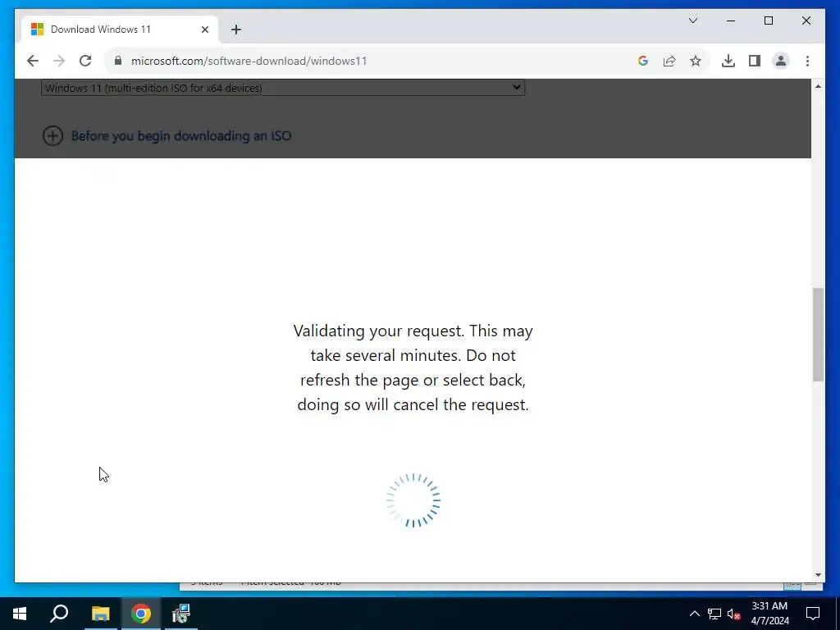Open Chrome's three-dot menu
The height and width of the screenshot is (630, 840).
pyautogui.click(x=807, y=61)
